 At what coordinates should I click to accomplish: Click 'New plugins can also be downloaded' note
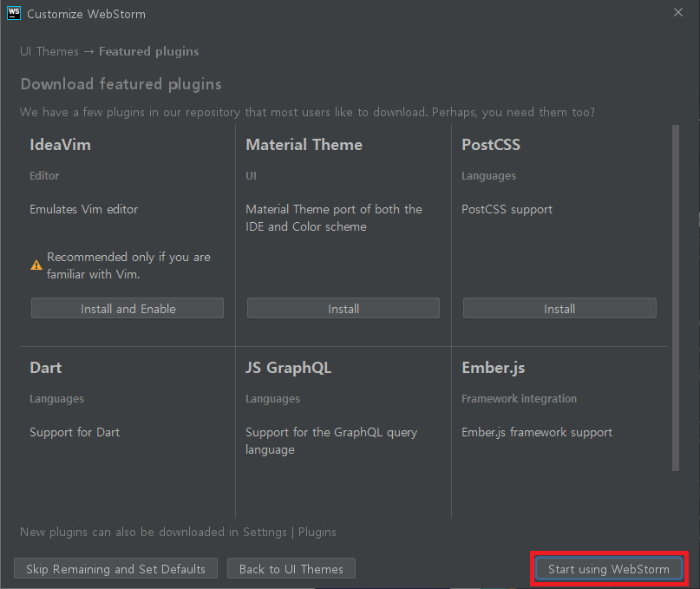click(178, 532)
